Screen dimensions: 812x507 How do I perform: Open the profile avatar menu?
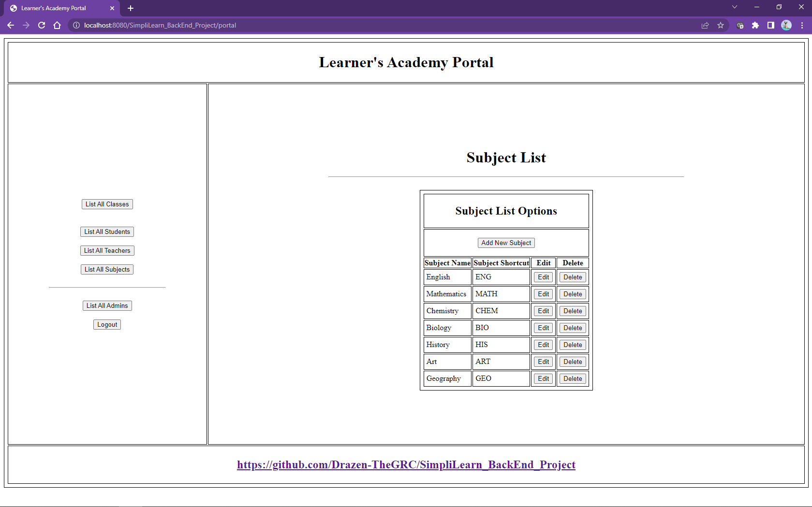[786, 25]
